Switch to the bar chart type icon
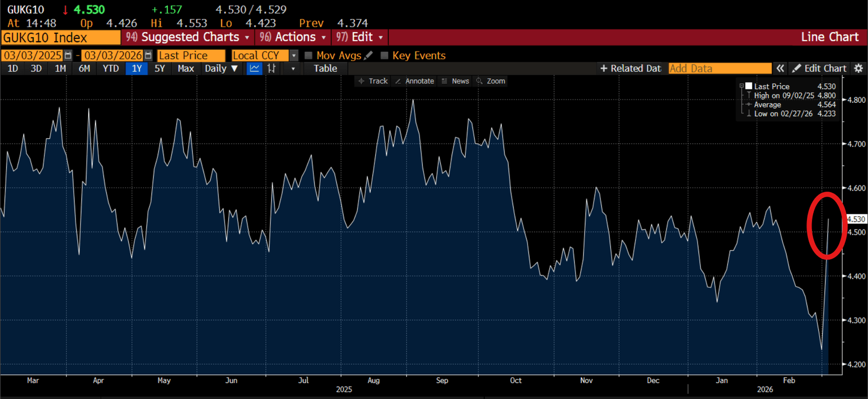 point(272,68)
